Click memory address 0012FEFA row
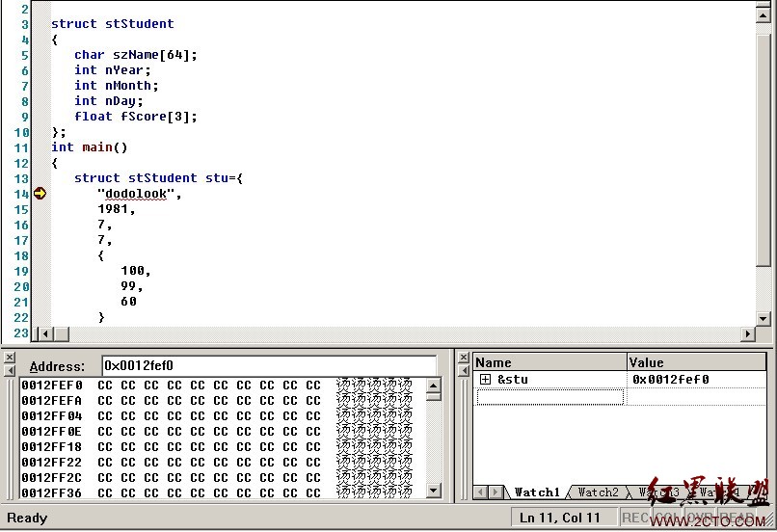 pyautogui.click(x=217, y=400)
